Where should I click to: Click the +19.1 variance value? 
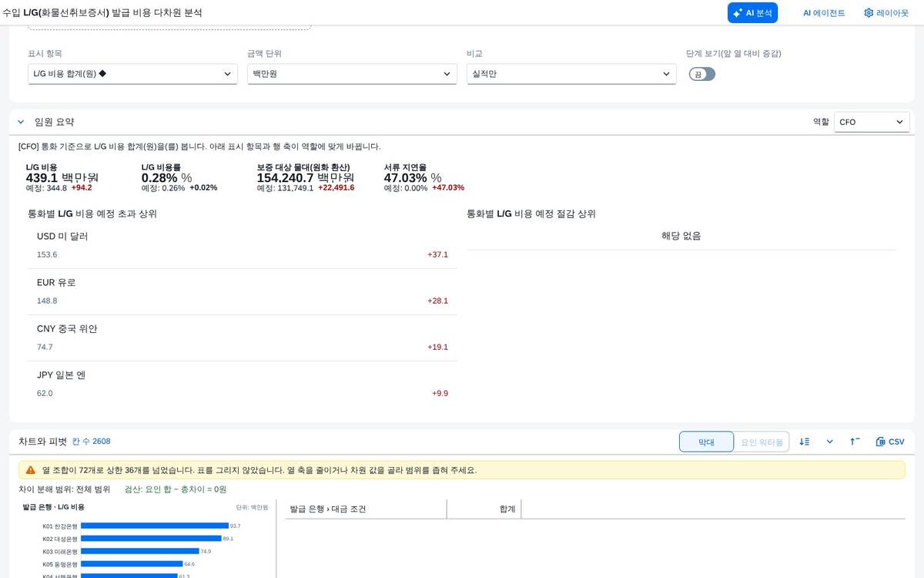coord(437,347)
